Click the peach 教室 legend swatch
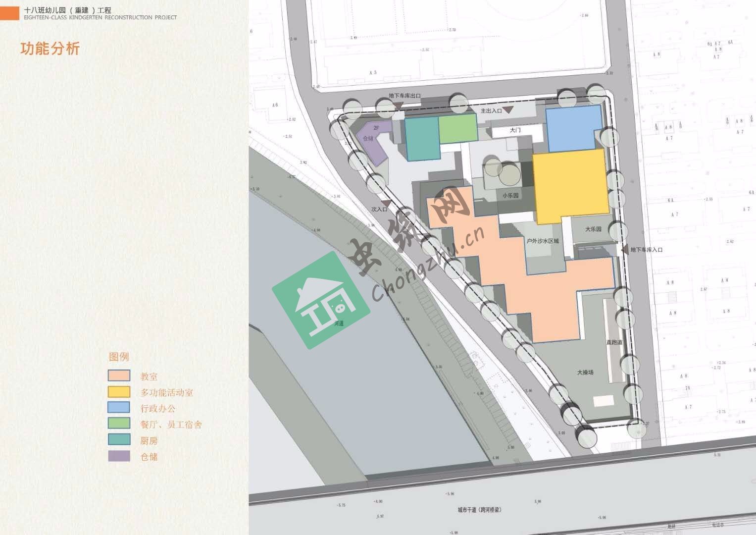The height and width of the screenshot is (535, 756). coord(119,375)
